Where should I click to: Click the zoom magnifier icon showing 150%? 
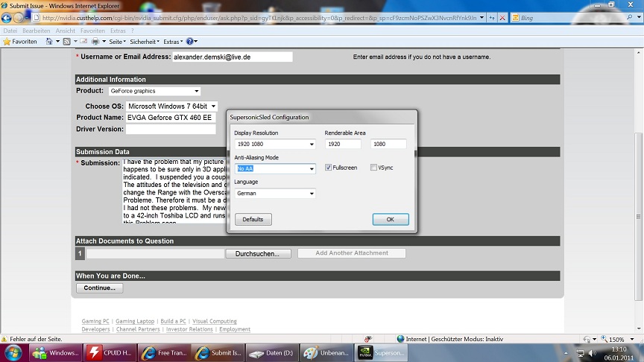tap(604, 339)
